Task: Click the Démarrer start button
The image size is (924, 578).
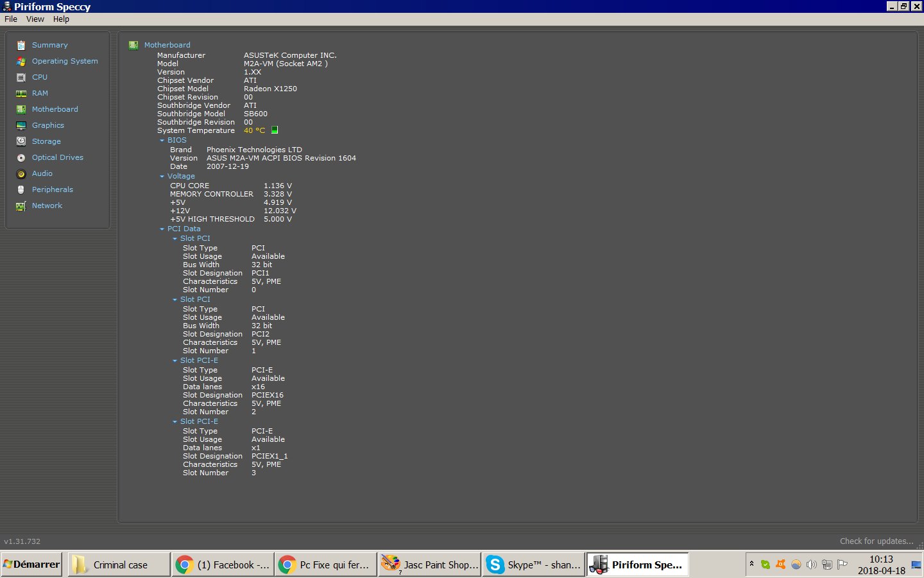Action: point(31,565)
